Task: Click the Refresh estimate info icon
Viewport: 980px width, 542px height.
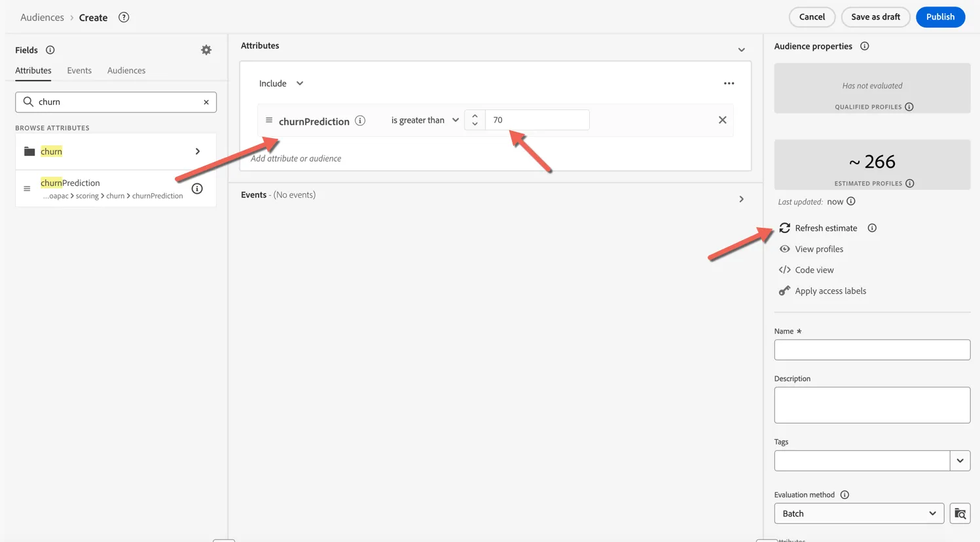Action: (872, 228)
